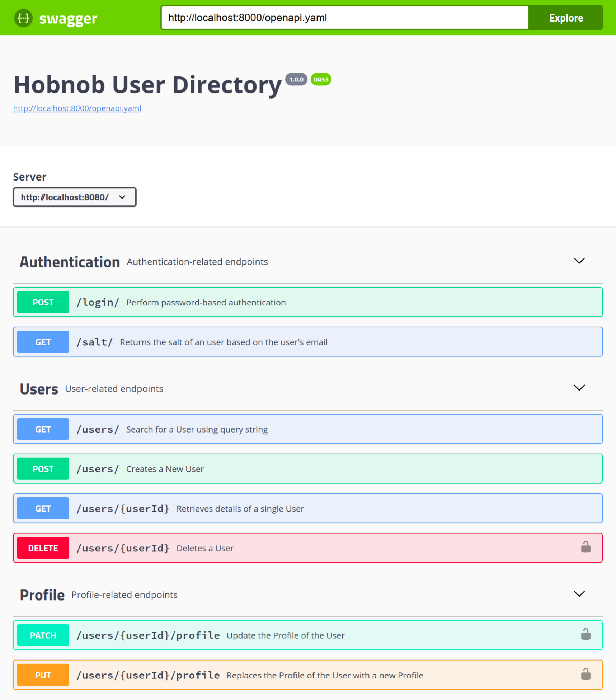Collapse the Profile section chevron
The width and height of the screenshot is (616, 700).
tap(579, 594)
